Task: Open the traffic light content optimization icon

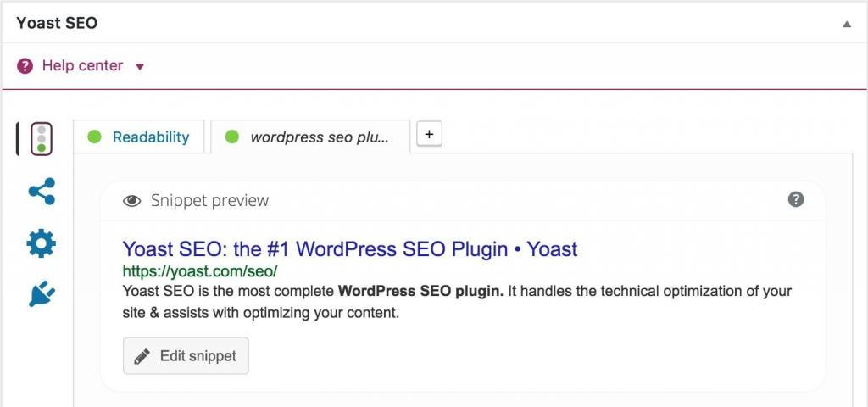Action: [x=42, y=139]
